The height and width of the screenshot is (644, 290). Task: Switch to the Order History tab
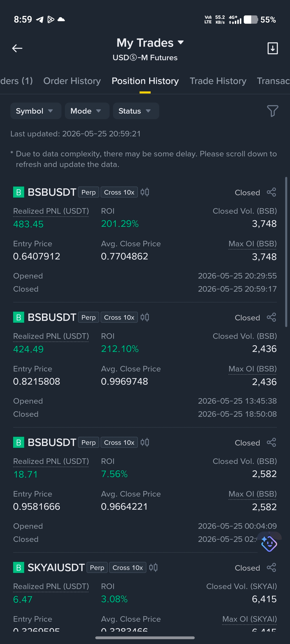pyautogui.click(x=72, y=81)
